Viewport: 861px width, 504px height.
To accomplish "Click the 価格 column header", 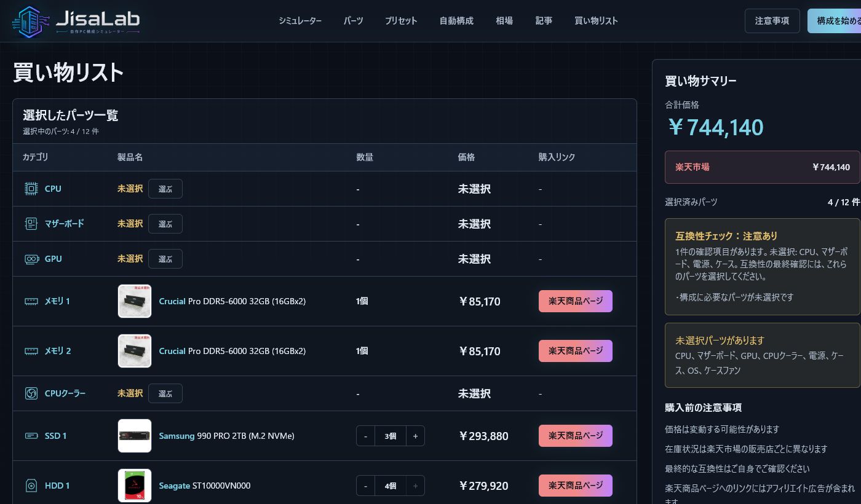I will 466,157.
